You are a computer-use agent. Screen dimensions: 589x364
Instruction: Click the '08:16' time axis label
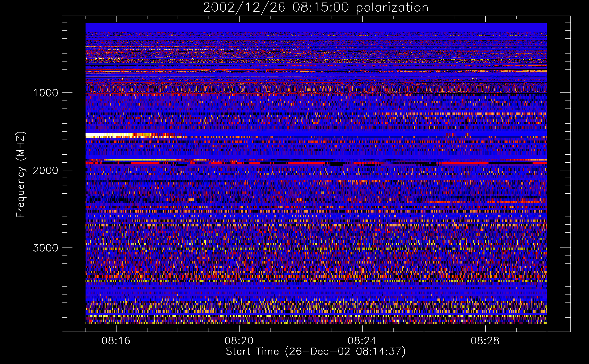116,341
